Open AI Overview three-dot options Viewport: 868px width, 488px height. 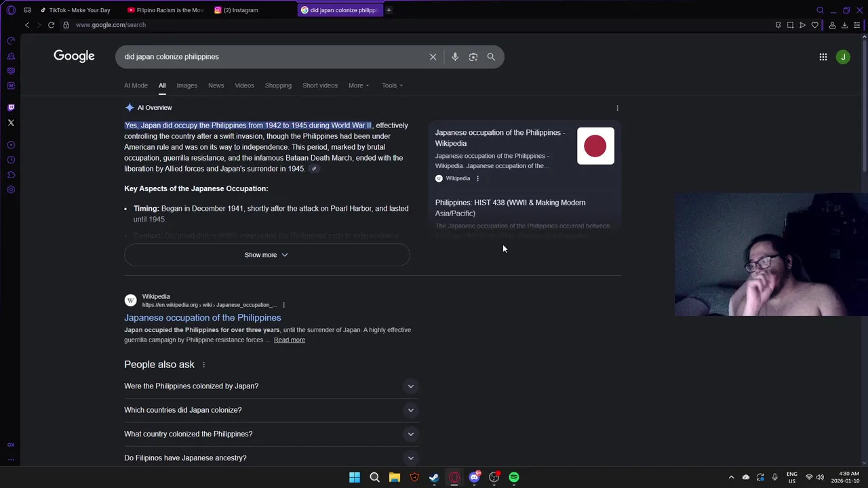[617, 108]
